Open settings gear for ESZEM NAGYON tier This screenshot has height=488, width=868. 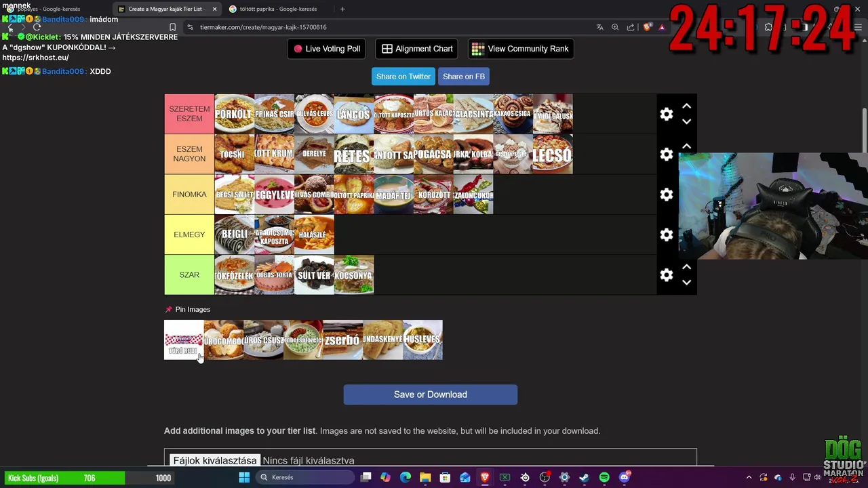coord(667,154)
